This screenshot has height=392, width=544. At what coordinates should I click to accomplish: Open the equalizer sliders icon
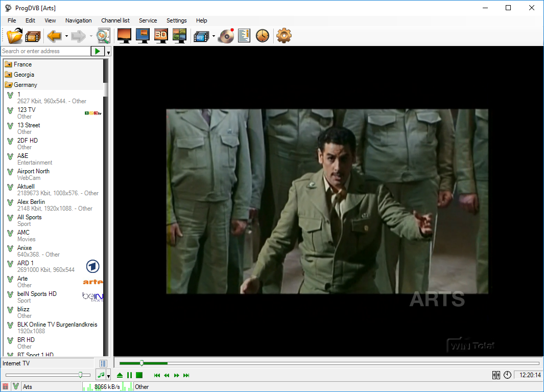pyautogui.click(x=496, y=375)
